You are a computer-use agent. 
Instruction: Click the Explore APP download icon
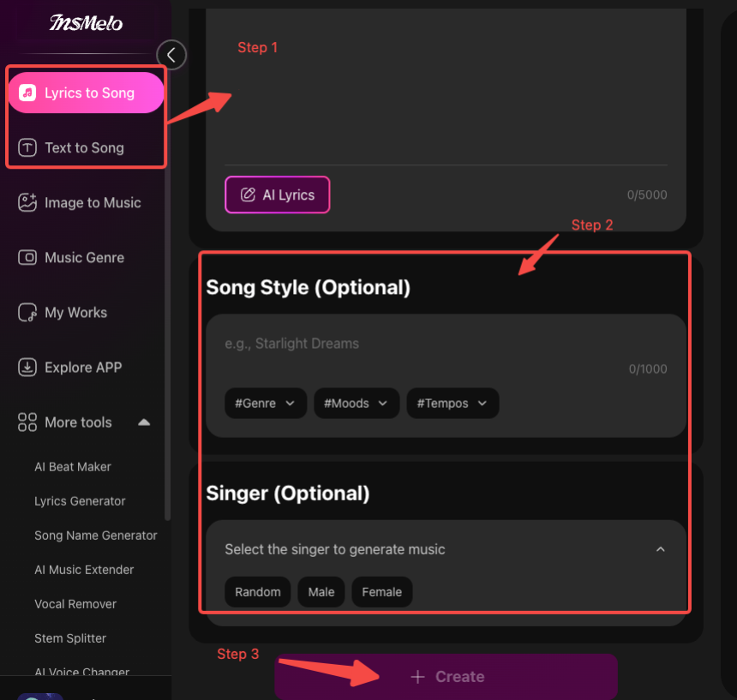[27, 368]
